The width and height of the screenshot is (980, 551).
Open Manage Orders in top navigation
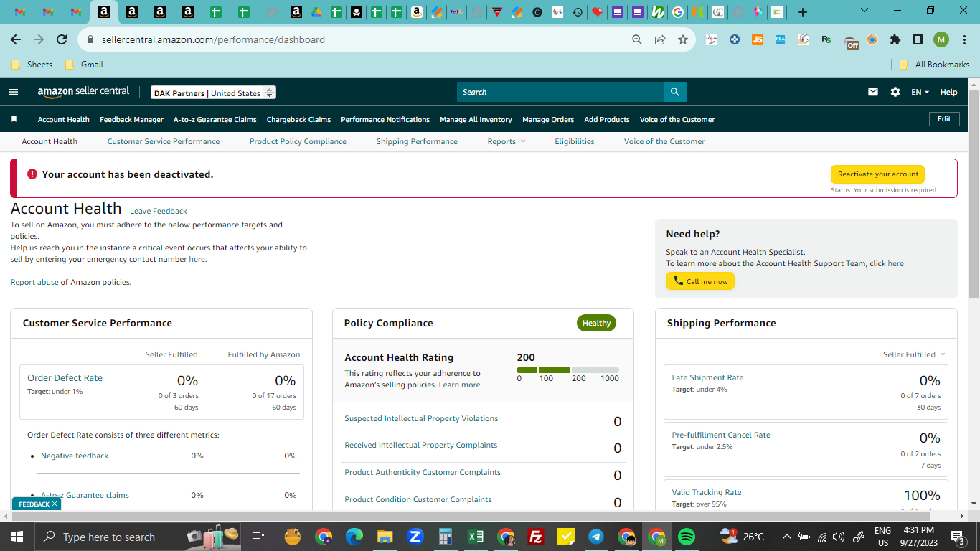[x=548, y=119]
